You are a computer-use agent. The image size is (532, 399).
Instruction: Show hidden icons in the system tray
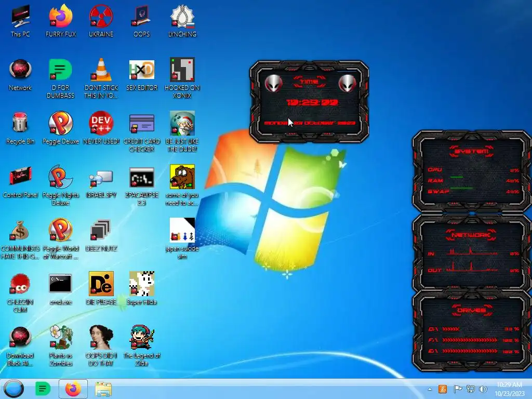[430, 389]
